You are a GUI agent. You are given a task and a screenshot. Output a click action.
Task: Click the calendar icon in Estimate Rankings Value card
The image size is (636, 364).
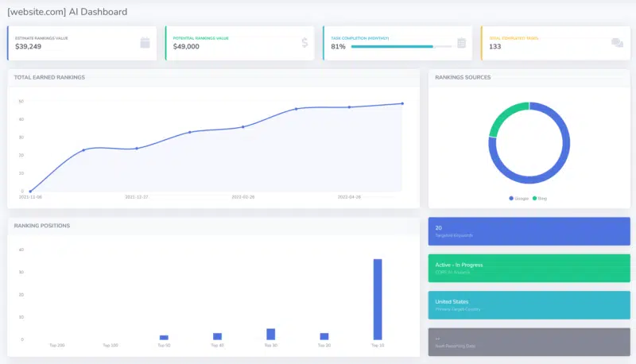[x=145, y=43]
